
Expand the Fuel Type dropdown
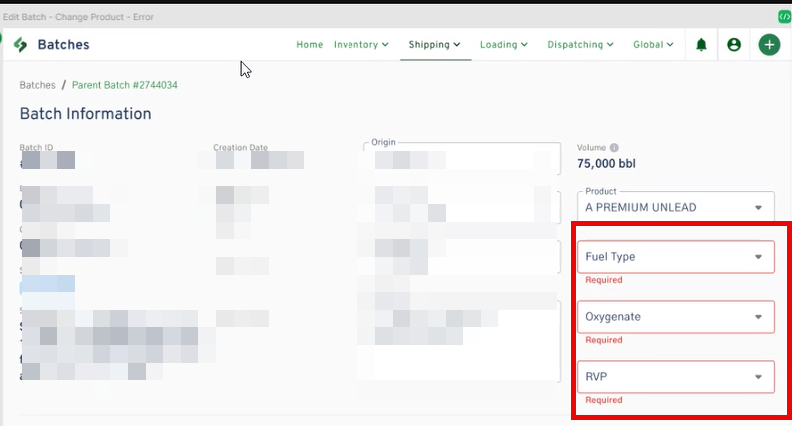675,257
